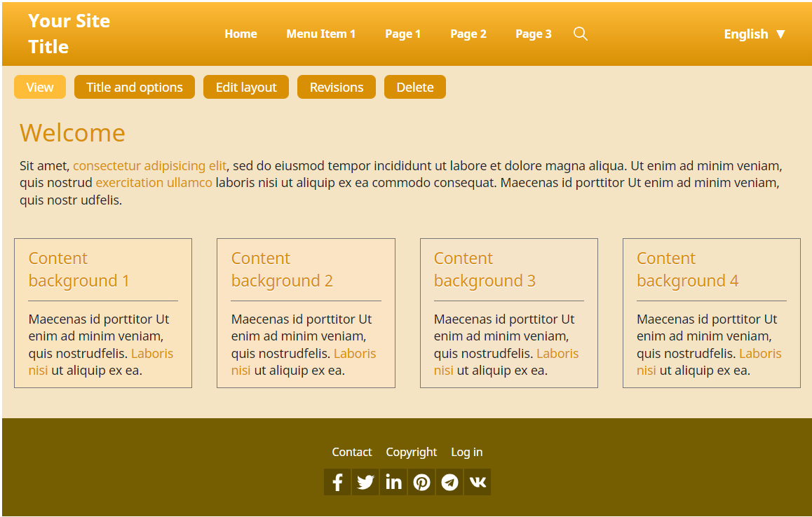Open the Title and options tab
The height and width of the screenshot is (517, 812).
(135, 87)
